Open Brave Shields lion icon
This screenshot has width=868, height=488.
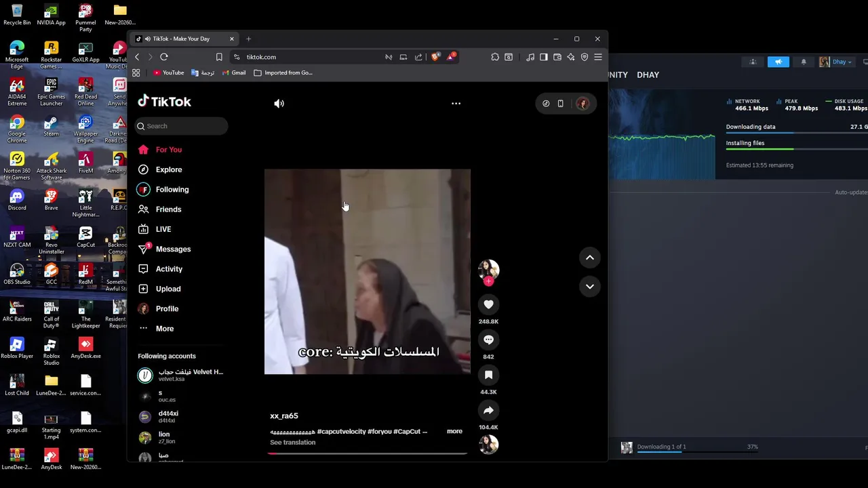point(435,57)
